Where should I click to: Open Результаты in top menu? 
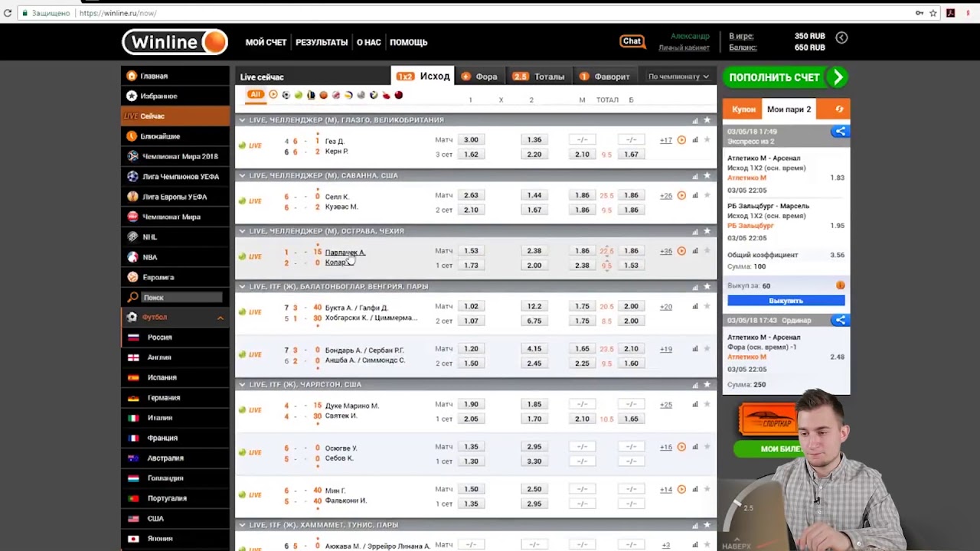click(322, 42)
